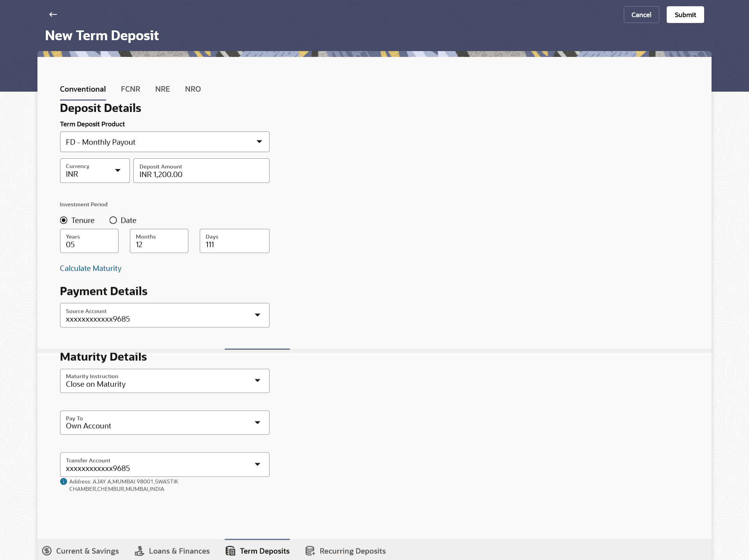Click the Current & Savings dollar icon
Image resolution: width=749 pixels, height=560 pixels.
click(x=47, y=551)
